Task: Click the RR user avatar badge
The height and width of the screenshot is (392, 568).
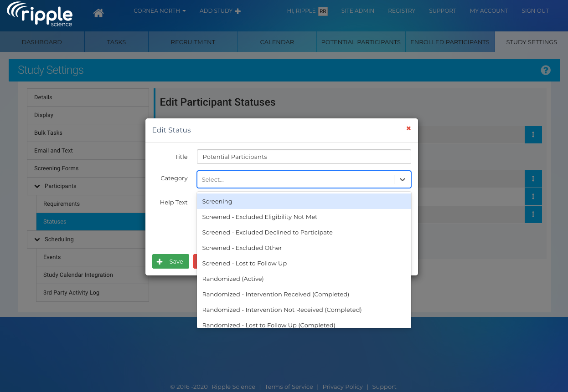Action: pos(323,11)
